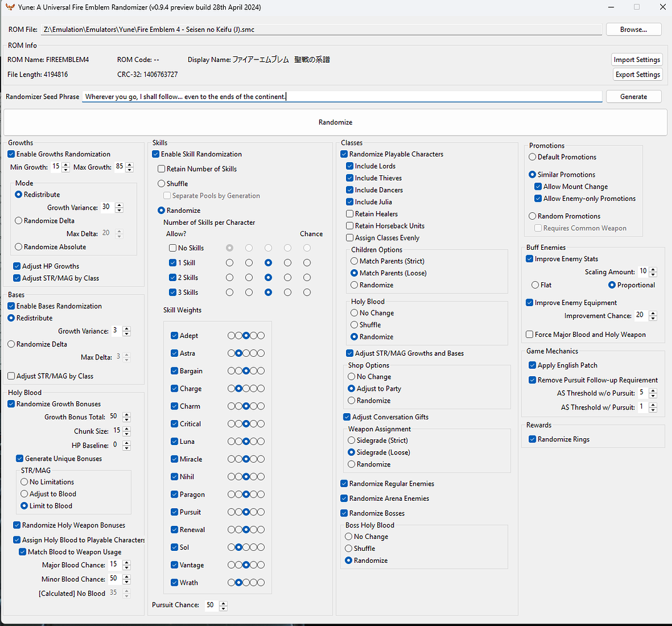Image resolution: width=672 pixels, height=626 pixels.
Task: Select Default Promotions
Action: (532, 156)
